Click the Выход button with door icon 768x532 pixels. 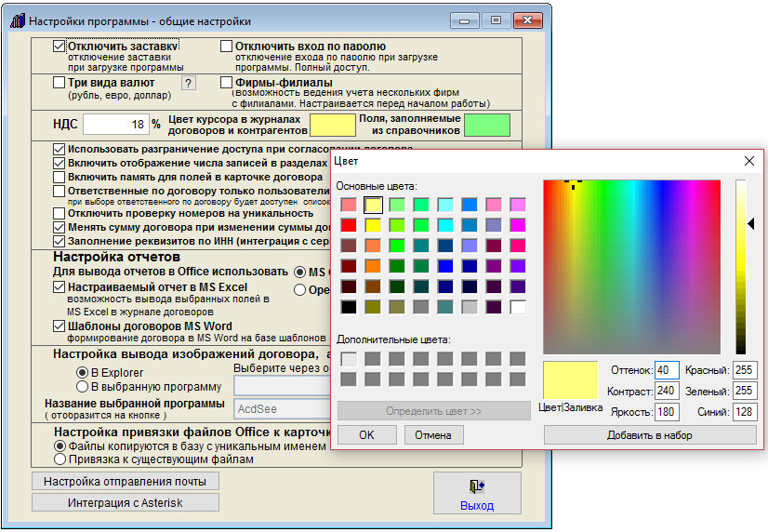[x=477, y=495]
